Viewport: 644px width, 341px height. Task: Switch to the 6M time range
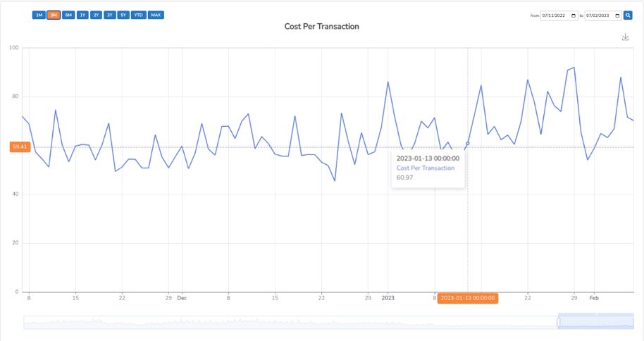point(68,15)
